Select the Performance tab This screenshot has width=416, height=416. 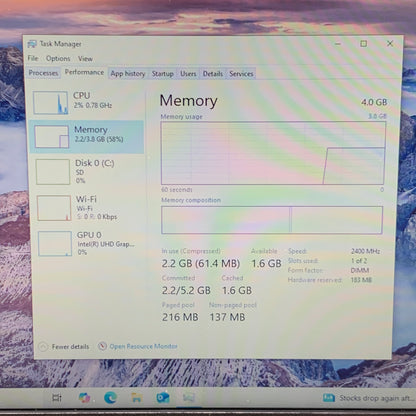click(x=84, y=72)
